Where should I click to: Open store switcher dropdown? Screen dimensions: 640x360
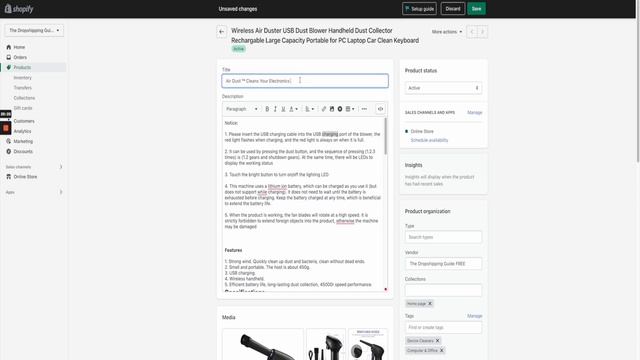pos(34,30)
